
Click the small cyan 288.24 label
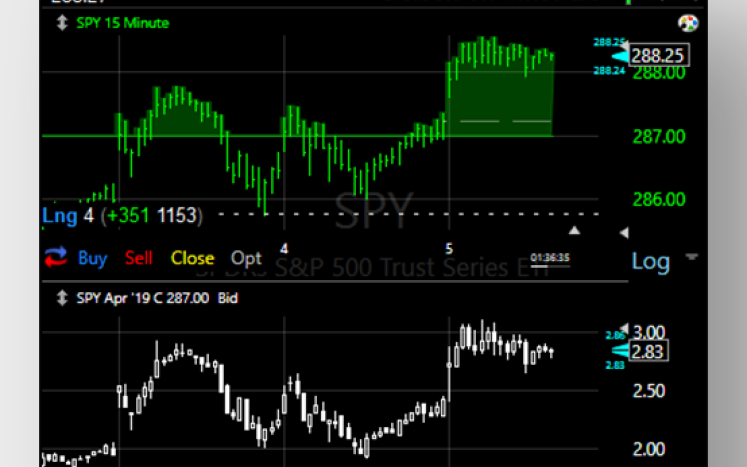609,71
